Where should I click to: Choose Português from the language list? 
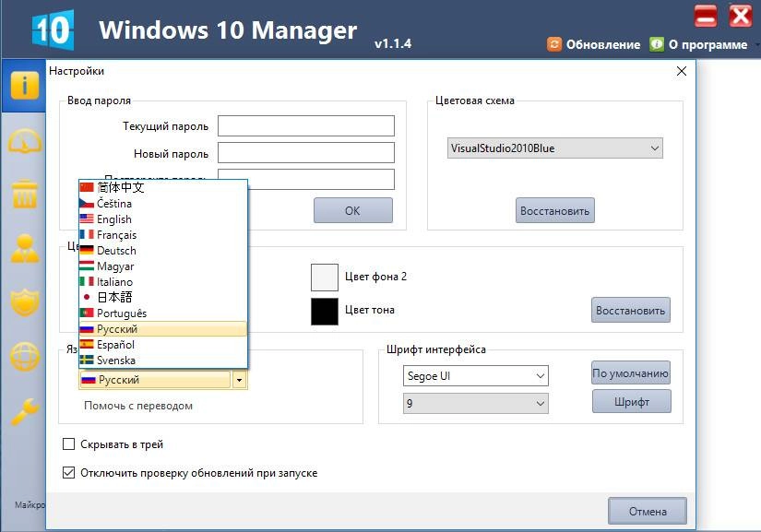163,313
